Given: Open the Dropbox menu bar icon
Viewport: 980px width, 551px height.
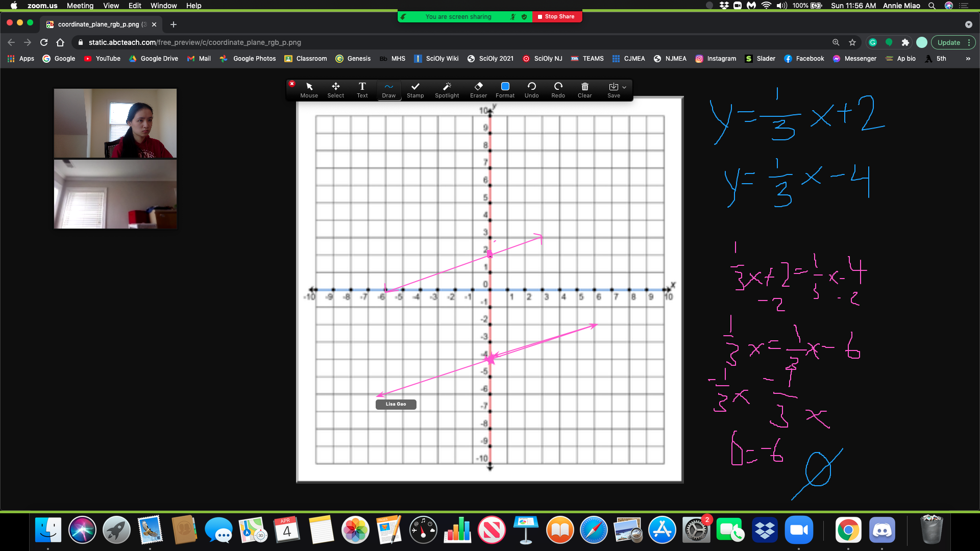Looking at the screenshot, I should [724, 6].
